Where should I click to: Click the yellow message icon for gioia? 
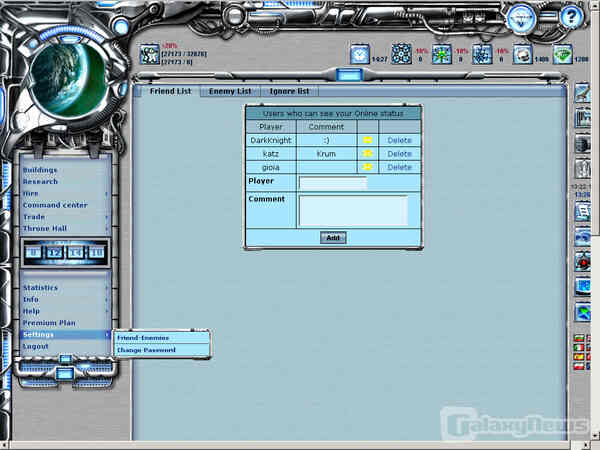click(x=367, y=167)
